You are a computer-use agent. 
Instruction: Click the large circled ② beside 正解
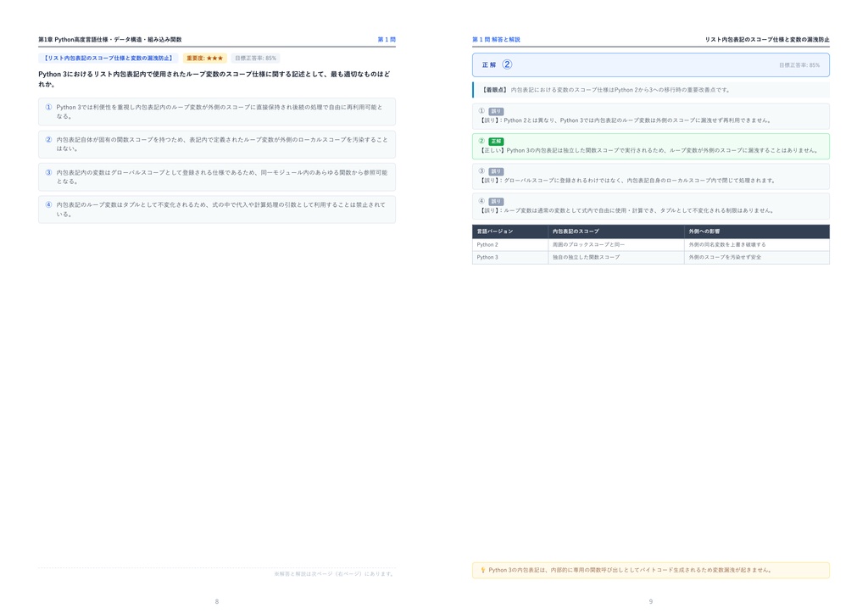coord(507,64)
